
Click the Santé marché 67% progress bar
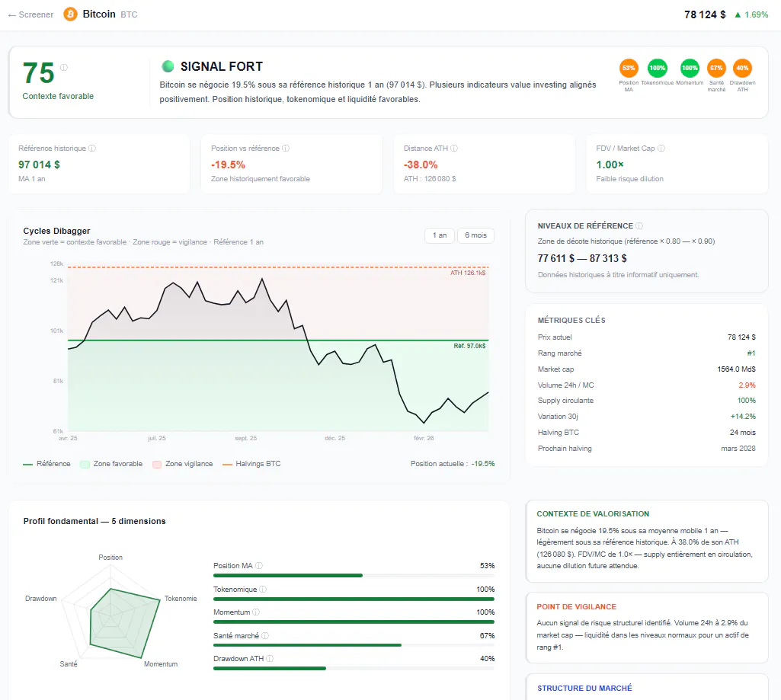tap(354, 645)
